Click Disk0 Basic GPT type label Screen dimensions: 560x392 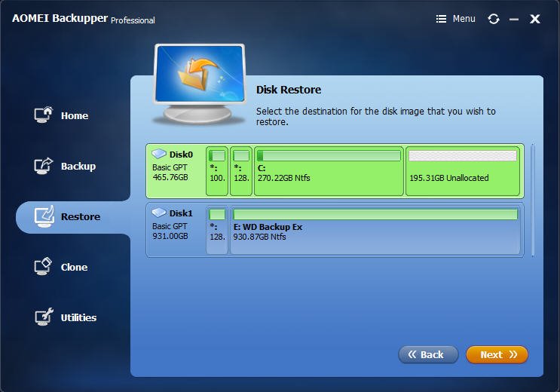point(170,167)
